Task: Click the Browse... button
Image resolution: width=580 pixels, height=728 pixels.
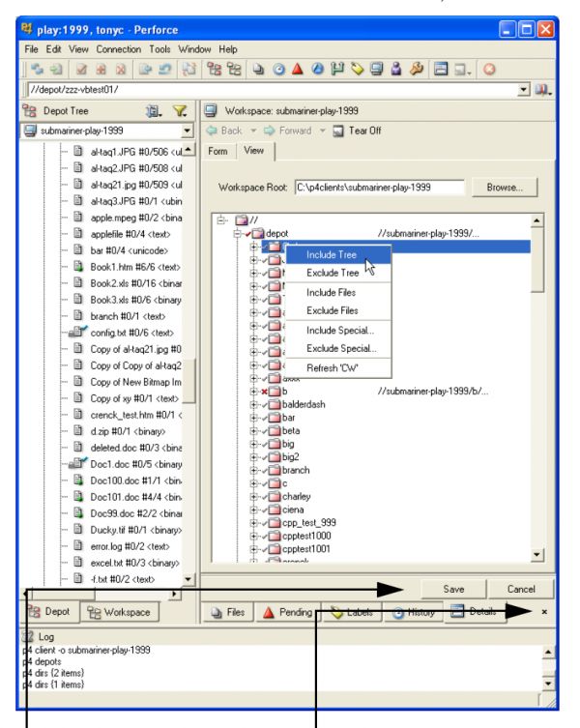Action: pos(518,187)
